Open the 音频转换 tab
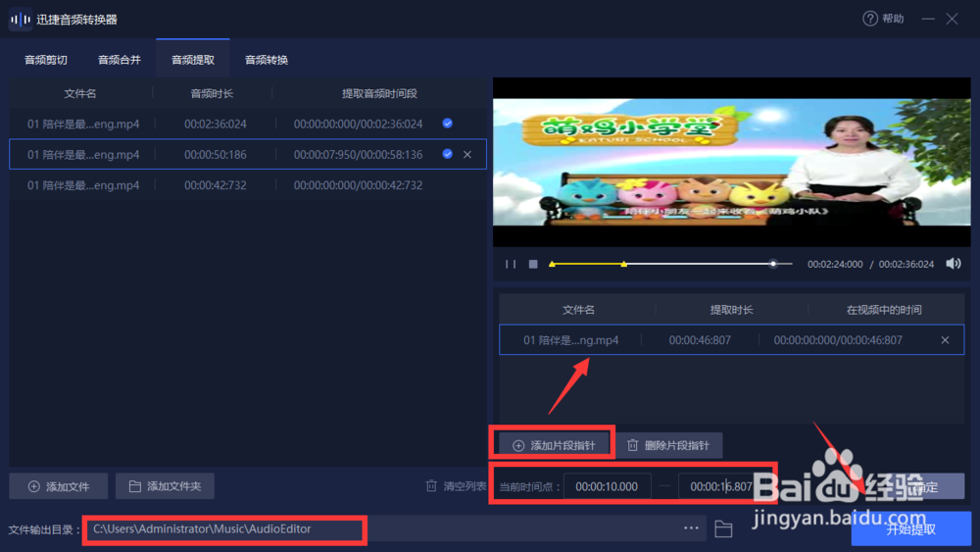This screenshot has width=980, height=552. coord(267,60)
